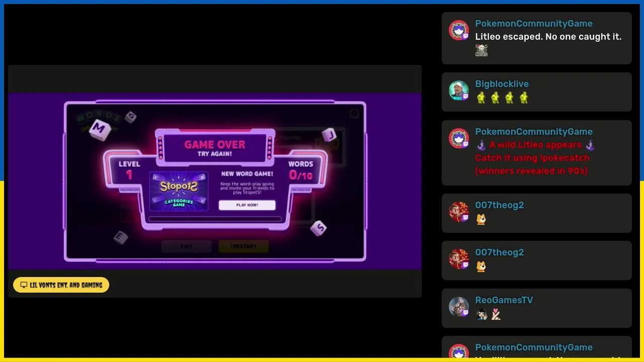Click the WORDS 0/10 counter
This screenshot has height=362, width=644.
300,171
